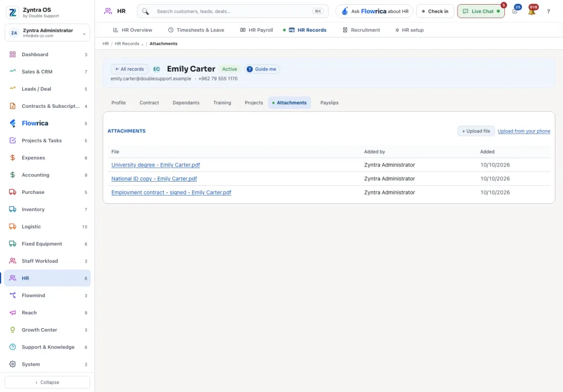Collapse the sidebar navigation

coord(48,382)
